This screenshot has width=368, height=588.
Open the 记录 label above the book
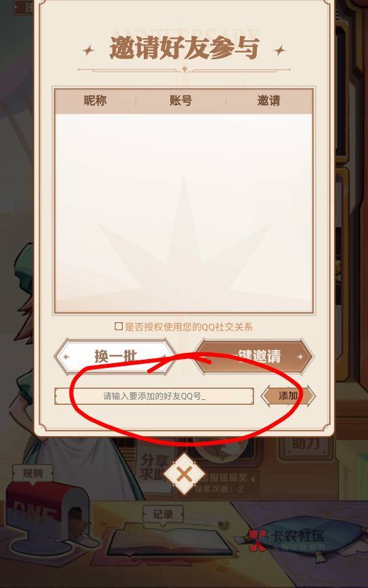tap(163, 514)
